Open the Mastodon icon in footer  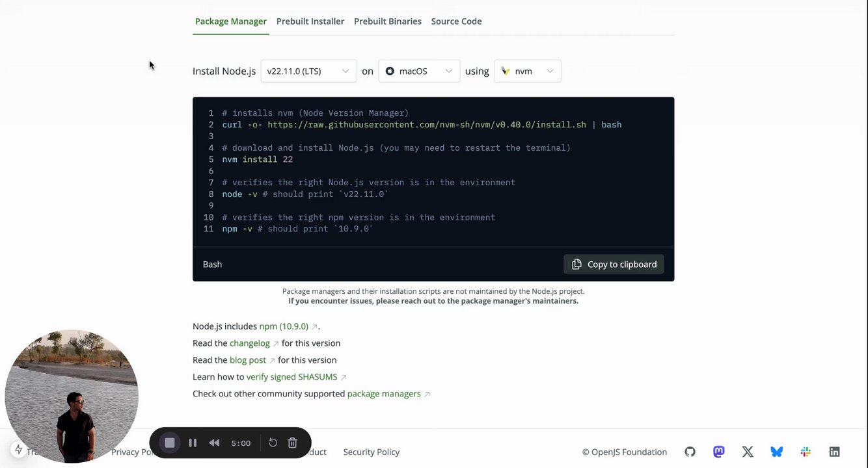[x=719, y=452]
